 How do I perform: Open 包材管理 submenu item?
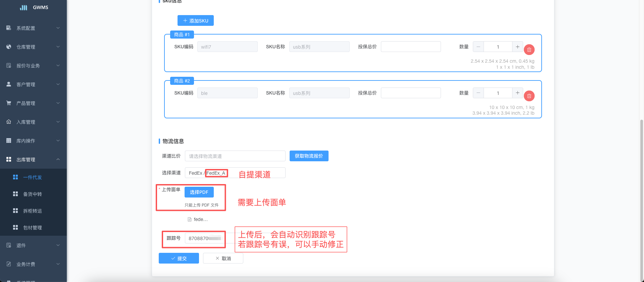(33, 227)
